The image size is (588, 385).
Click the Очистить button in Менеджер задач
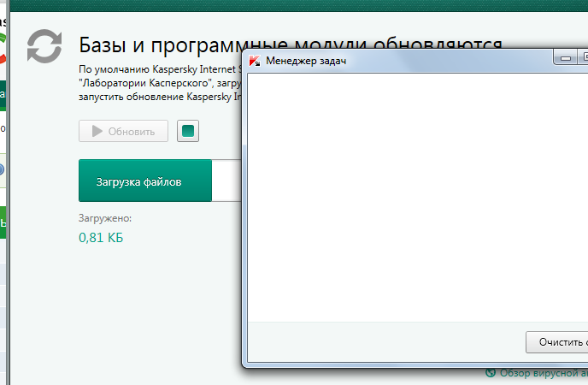[557, 342]
